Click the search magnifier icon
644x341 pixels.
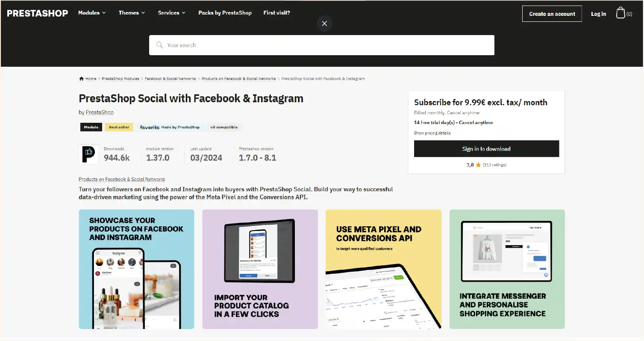pyautogui.click(x=159, y=44)
